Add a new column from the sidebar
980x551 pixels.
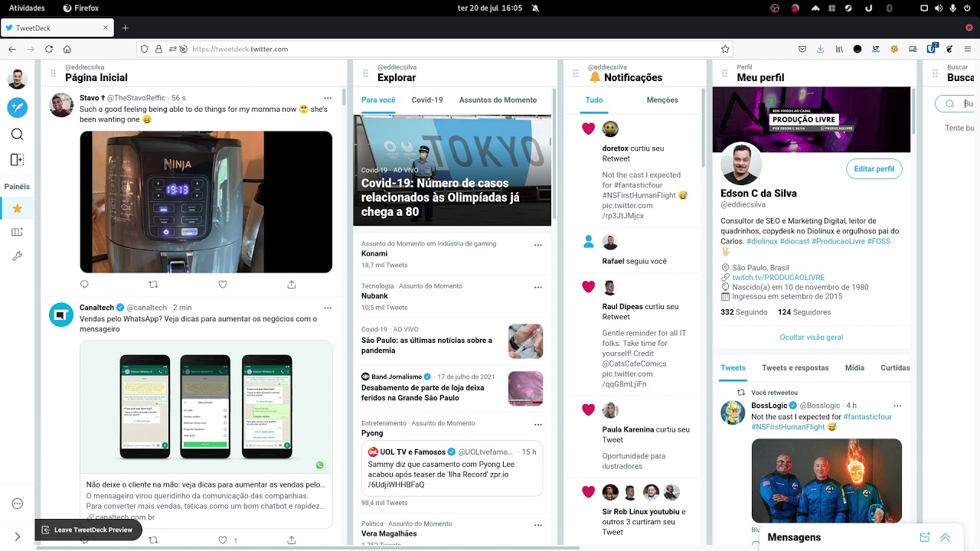pyautogui.click(x=17, y=159)
